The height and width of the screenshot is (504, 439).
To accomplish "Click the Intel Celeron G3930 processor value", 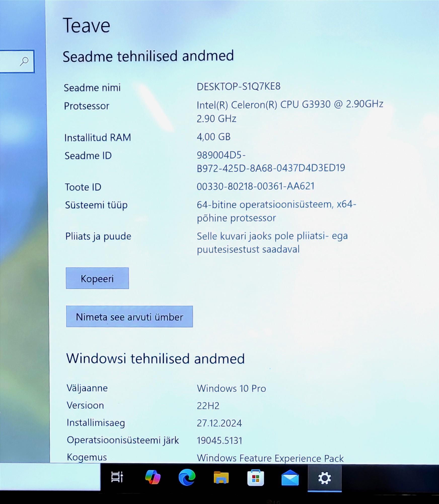I will pyautogui.click(x=290, y=111).
